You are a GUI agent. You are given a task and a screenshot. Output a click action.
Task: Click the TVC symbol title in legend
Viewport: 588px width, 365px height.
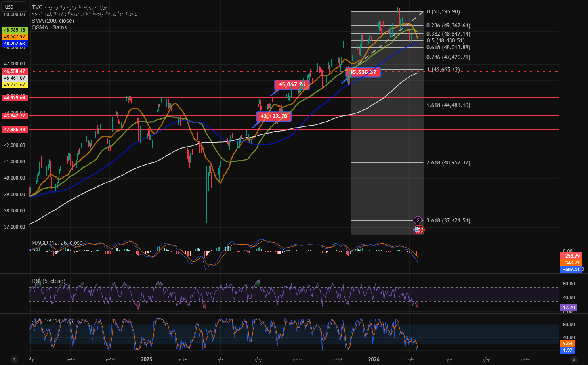[x=37, y=7]
